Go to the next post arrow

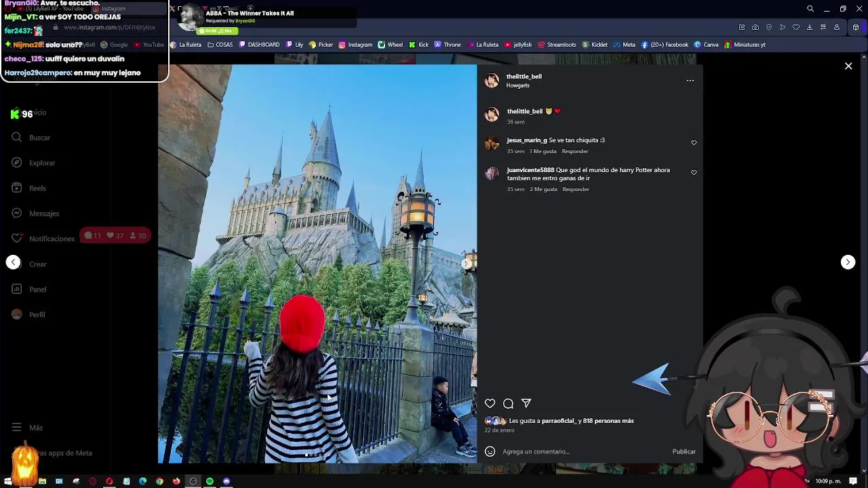[848, 262]
